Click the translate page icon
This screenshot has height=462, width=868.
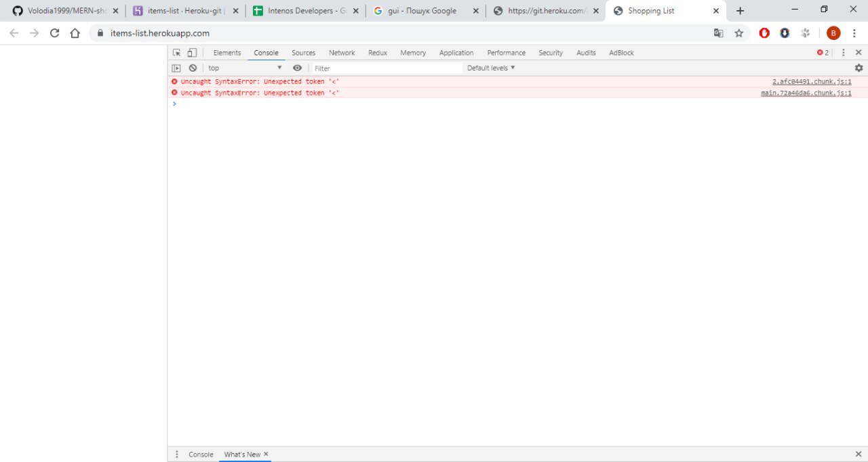718,33
